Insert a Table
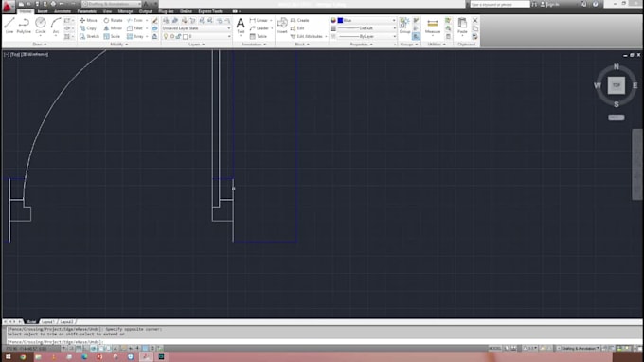The image size is (644, 362). tap(259, 37)
